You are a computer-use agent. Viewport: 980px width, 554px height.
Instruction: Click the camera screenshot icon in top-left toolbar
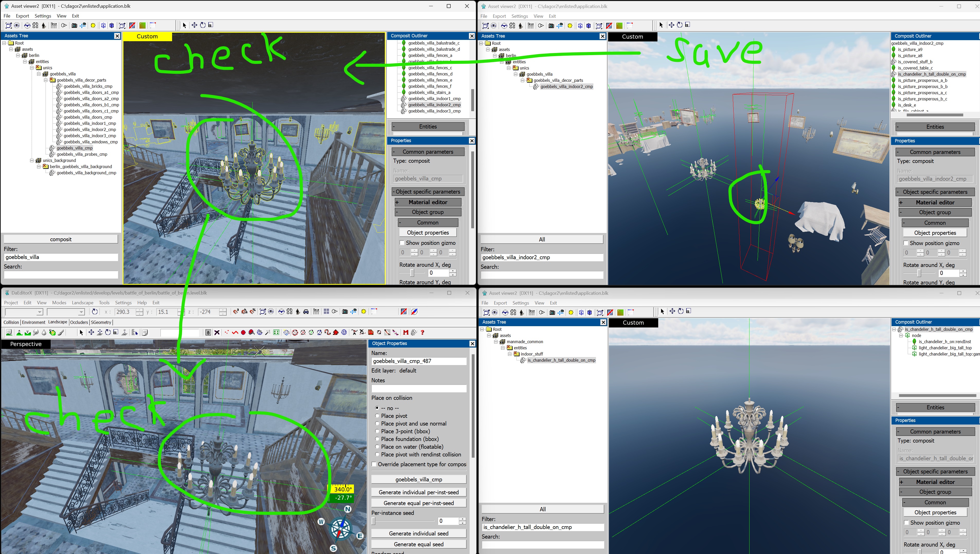[74, 25]
